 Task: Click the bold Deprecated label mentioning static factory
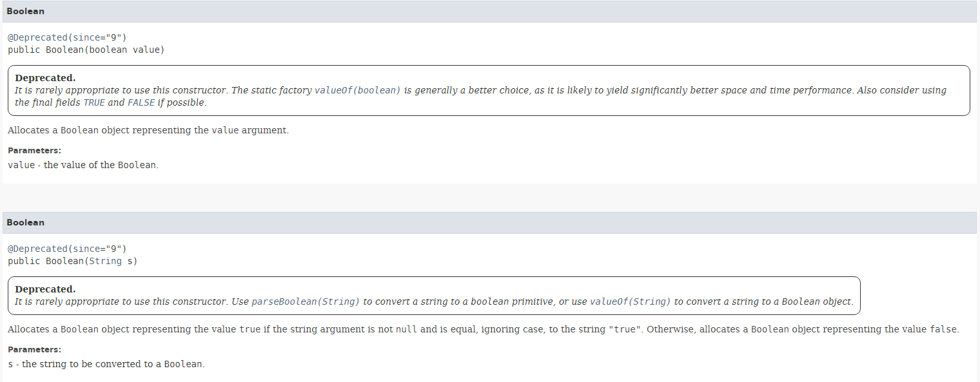pyautogui.click(x=45, y=78)
